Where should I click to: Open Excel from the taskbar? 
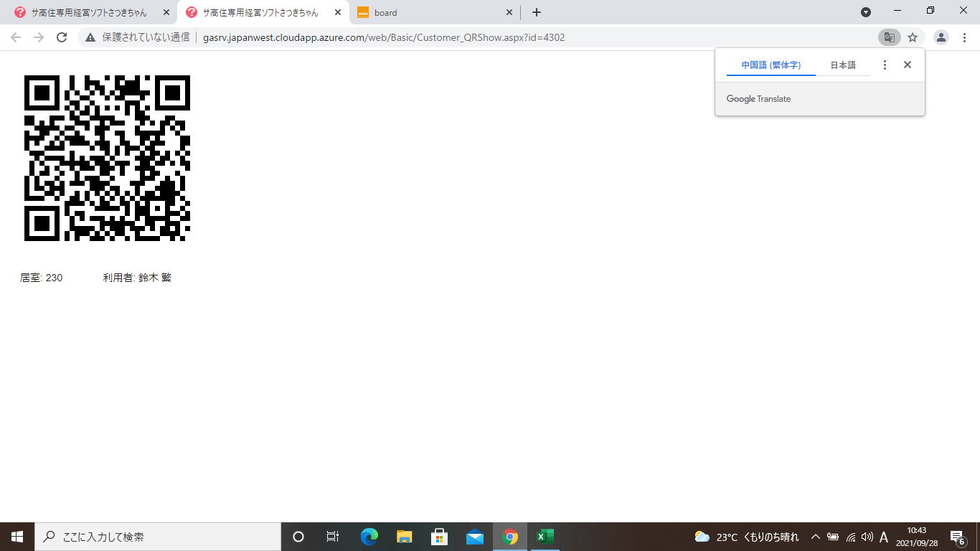tap(545, 537)
